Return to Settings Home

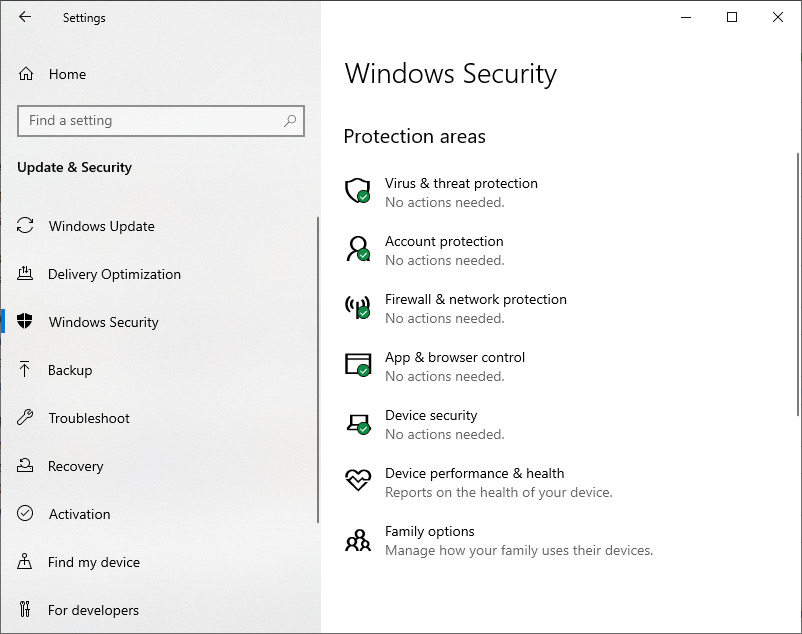[64, 73]
